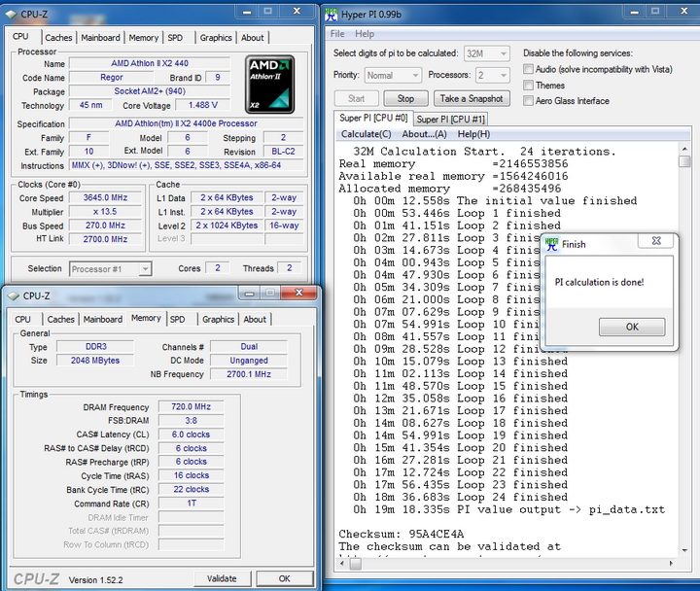Click the Loop 24 finished log line

pos(460,498)
